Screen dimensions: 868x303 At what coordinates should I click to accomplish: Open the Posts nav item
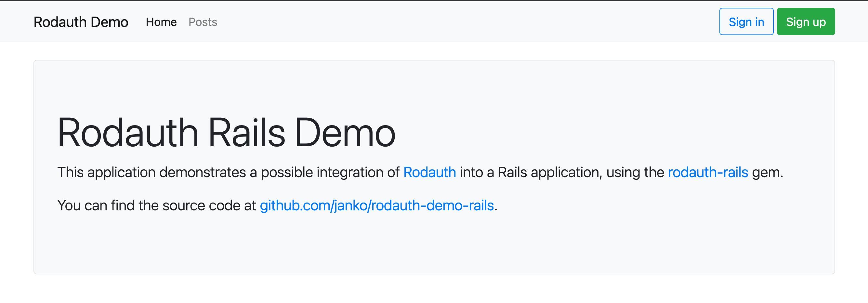coord(203,22)
